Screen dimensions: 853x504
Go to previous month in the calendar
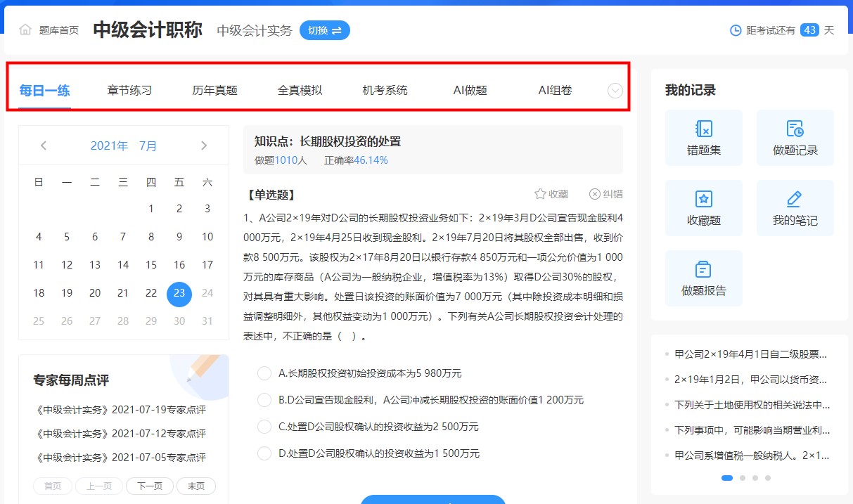tap(44, 145)
